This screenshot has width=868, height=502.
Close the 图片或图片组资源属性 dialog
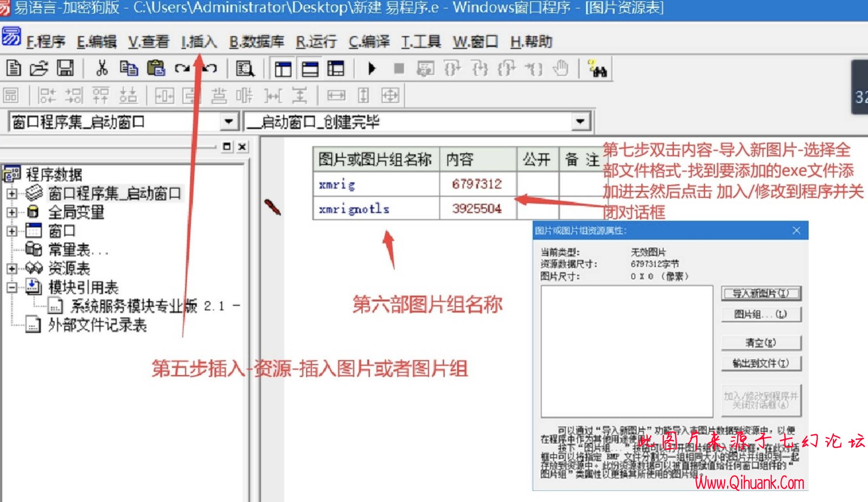(796, 230)
